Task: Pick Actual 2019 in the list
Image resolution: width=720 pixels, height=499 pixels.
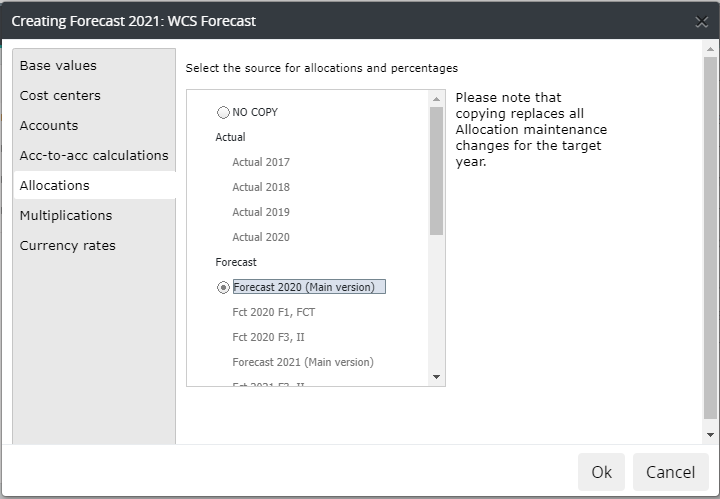Action: pyautogui.click(x=261, y=212)
